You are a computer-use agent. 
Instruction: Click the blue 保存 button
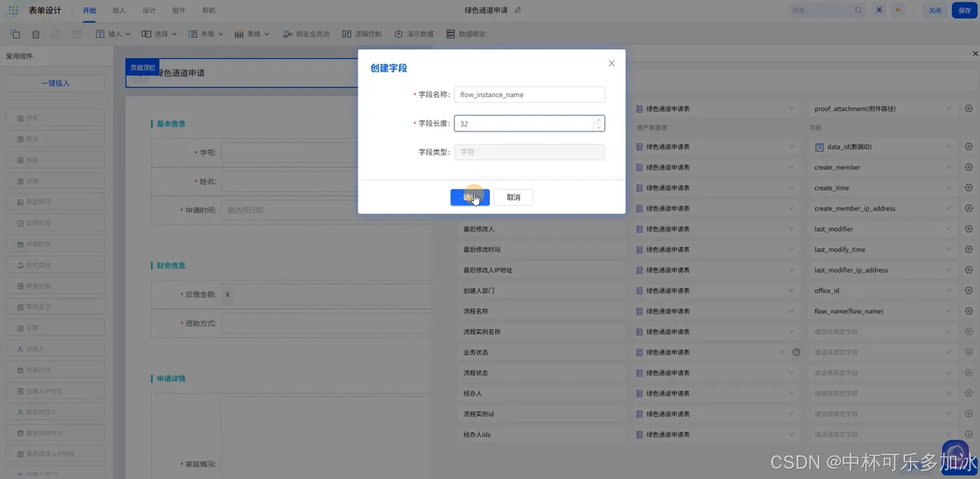[x=965, y=10]
